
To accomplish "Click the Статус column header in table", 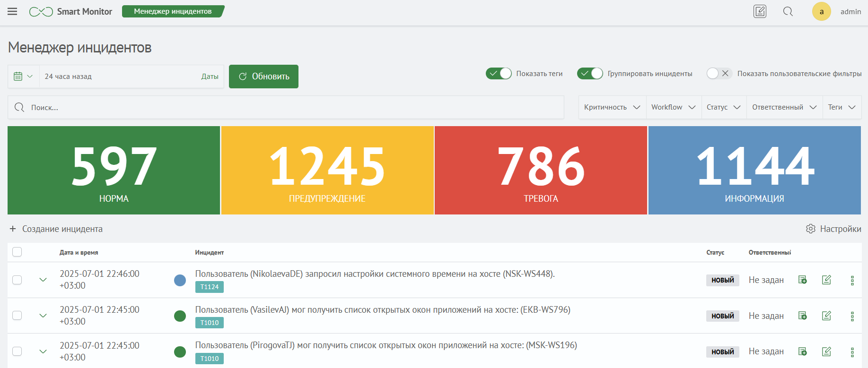I will (x=715, y=252).
